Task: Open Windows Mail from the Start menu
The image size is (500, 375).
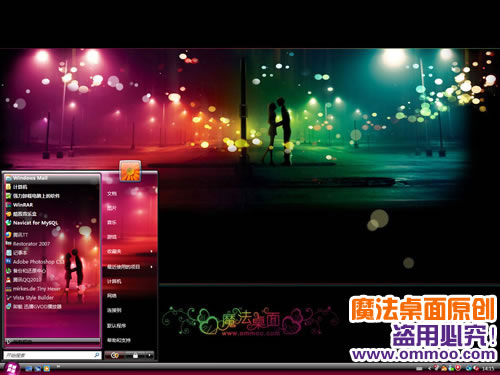Action: pos(52,178)
